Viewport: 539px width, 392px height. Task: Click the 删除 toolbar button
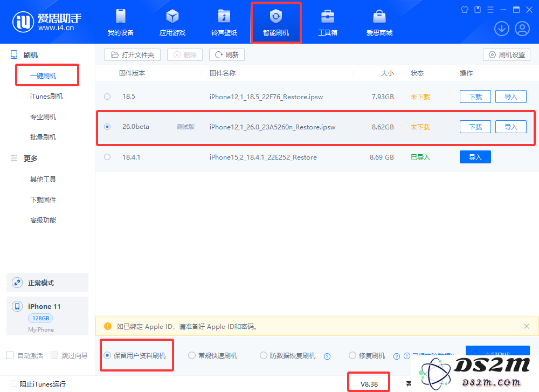coord(185,54)
